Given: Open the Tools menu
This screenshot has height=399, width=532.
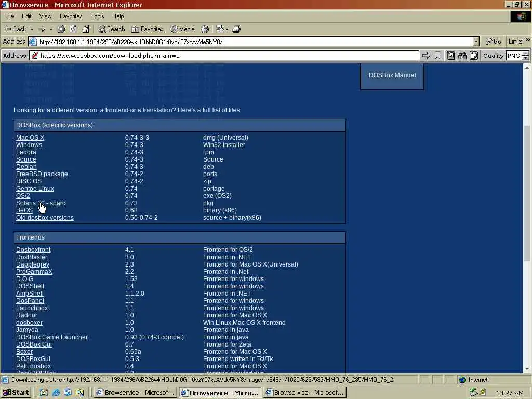Looking at the screenshot, I should point(97,16).
